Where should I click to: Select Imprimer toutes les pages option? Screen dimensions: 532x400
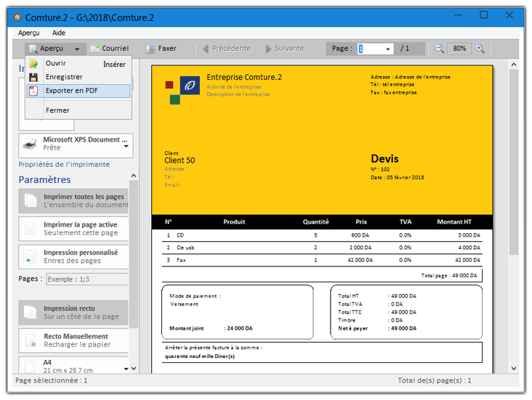pyautogui.click(x=73, y=201)
